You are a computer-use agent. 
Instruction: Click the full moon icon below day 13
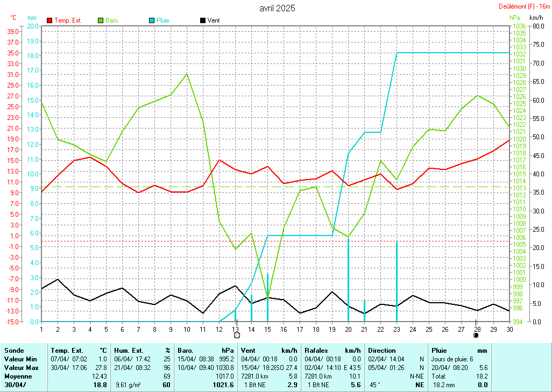[237, 335]
